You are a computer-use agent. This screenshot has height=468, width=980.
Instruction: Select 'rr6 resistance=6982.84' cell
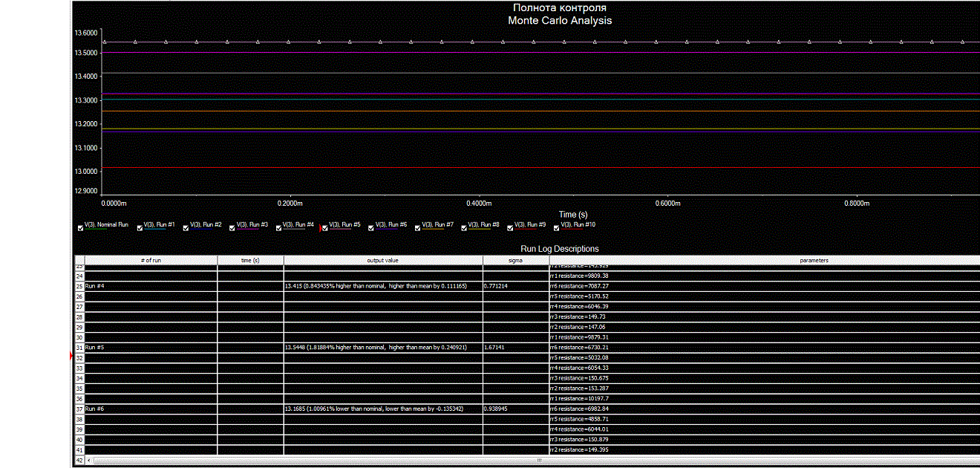pyautogui.click(x=765, y=409)
